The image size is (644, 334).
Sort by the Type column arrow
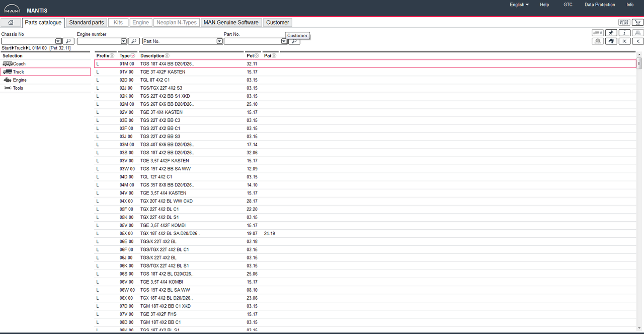click(133, 56)
